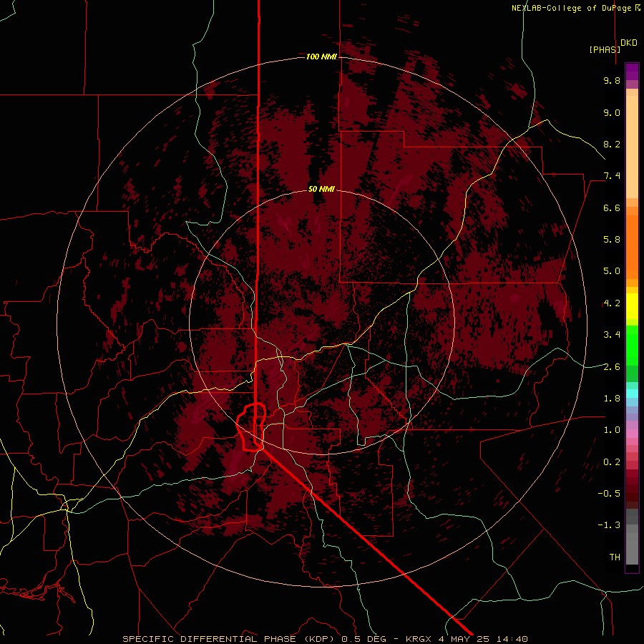Click the peach band of the color scale
This screenshot has height=644, width=644.
[x=632, y=147]
